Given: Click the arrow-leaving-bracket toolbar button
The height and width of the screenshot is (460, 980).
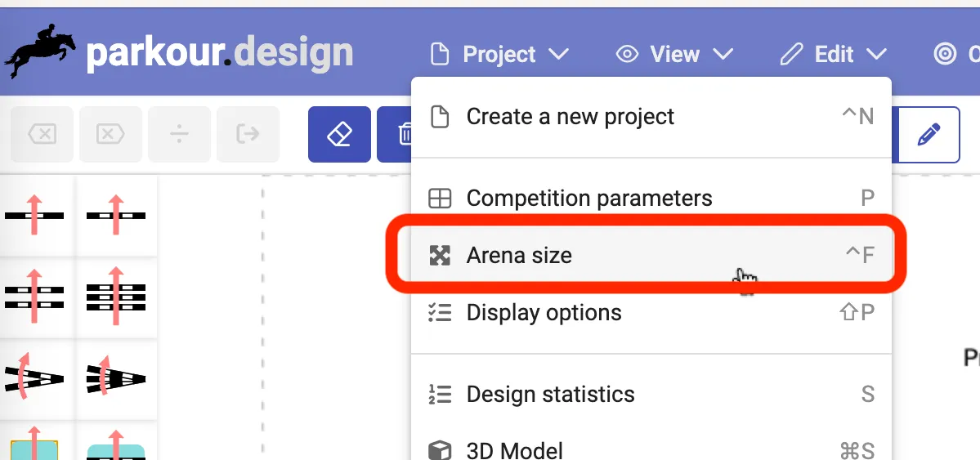Looking at the screenshot, I should tap(248, 134).
